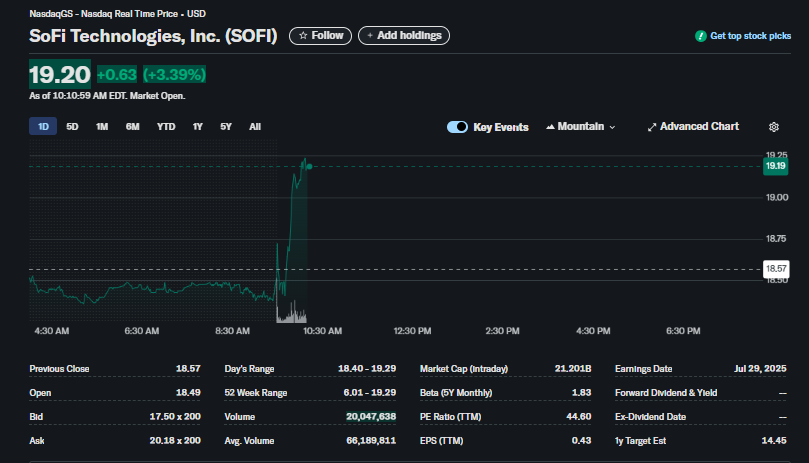Image resolution: width=809 pixels, height=463 pixels.
Task: Select the YTD chart range
Action: [x=166, y=126]
